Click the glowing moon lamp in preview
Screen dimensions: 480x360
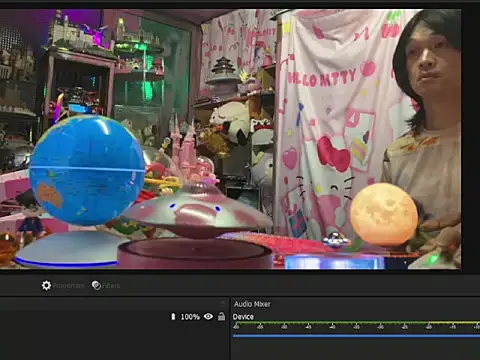point(384,214)
